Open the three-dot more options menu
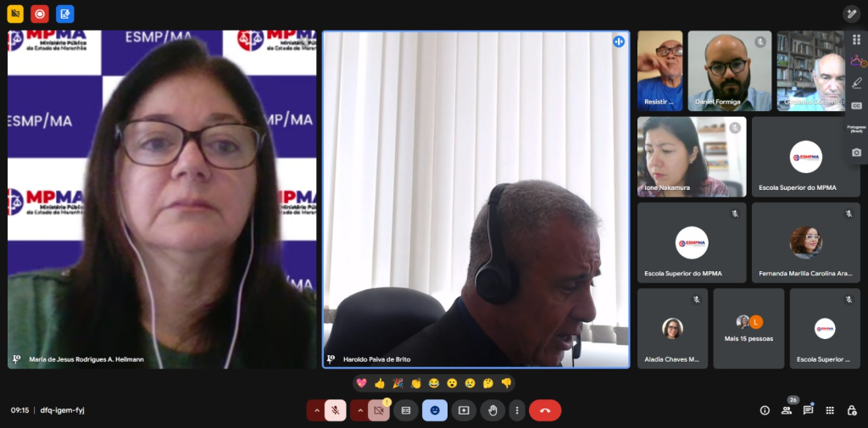 pos(516,410)
